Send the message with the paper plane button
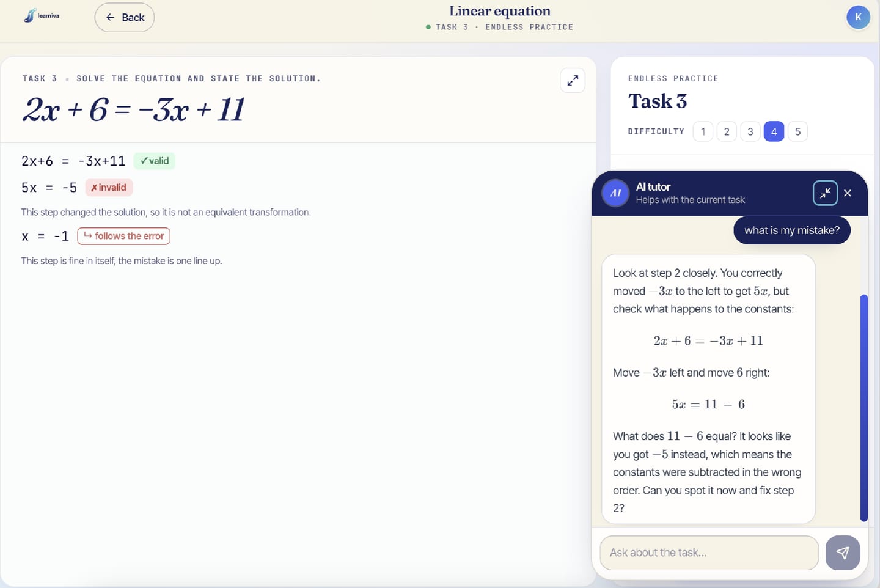The height and width of the screenshot is (588, 880). click(843, 553)
